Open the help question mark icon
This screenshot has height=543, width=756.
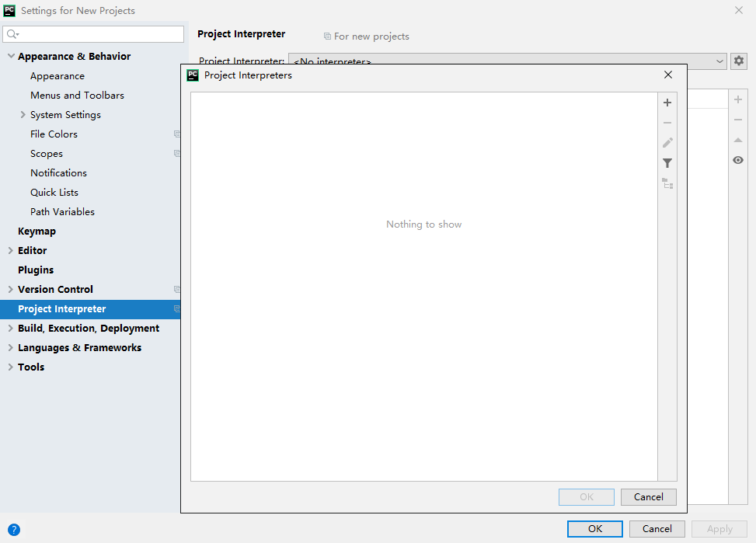pyautogui.click(x=14, y=530)
